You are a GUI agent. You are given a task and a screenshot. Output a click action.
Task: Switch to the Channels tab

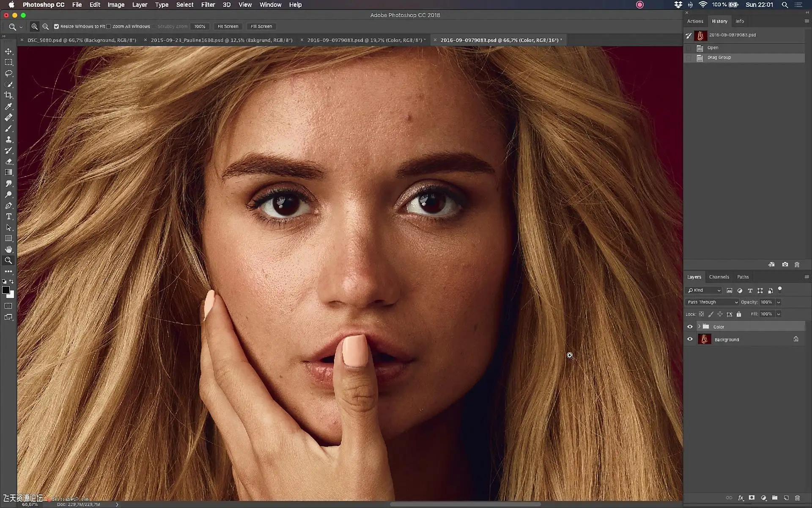719,277
